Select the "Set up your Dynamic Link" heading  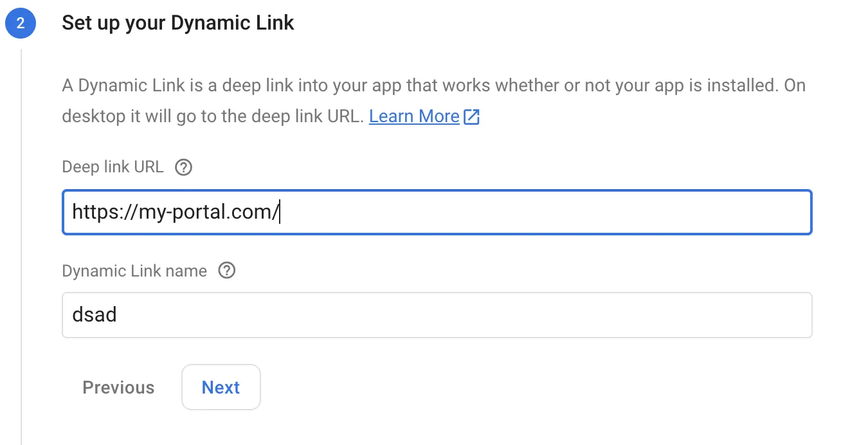[178, 23]
